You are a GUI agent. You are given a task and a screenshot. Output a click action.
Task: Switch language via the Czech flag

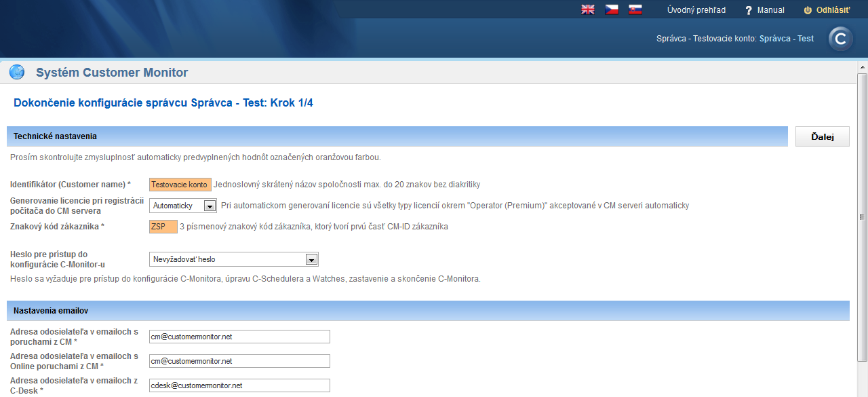[x=612, y=10]
